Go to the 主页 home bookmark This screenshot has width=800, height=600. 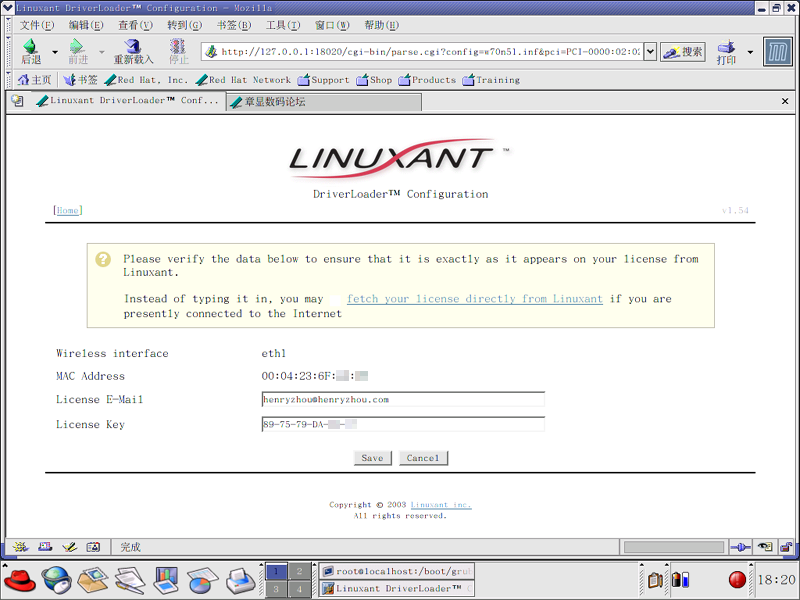35,80
